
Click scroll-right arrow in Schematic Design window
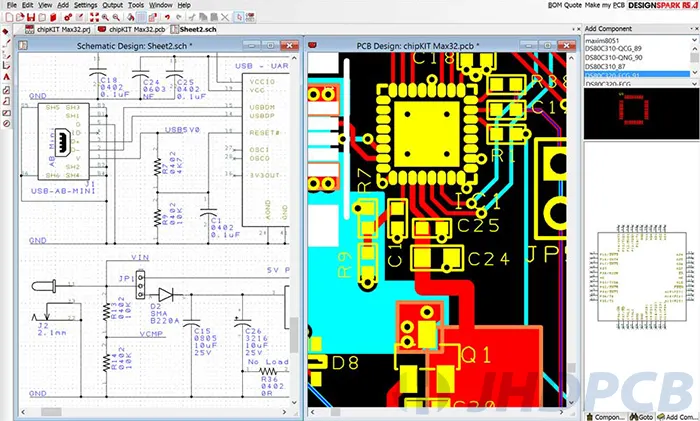click(x=284, y=412)
